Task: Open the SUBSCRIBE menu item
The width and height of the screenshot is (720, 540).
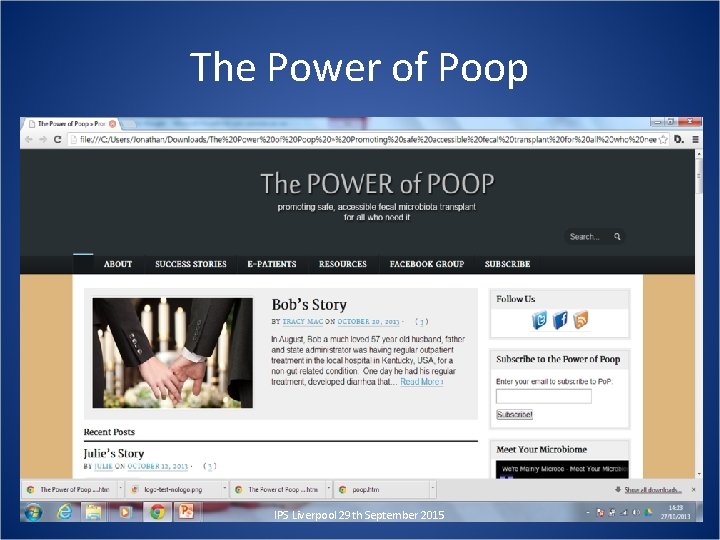Action: pyautogui.click(x=507, y=264)
